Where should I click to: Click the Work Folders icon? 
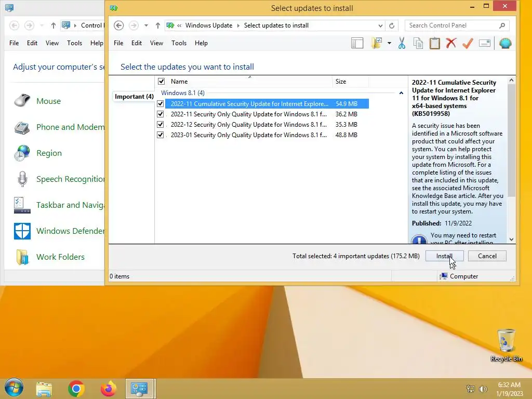[22, 257]
